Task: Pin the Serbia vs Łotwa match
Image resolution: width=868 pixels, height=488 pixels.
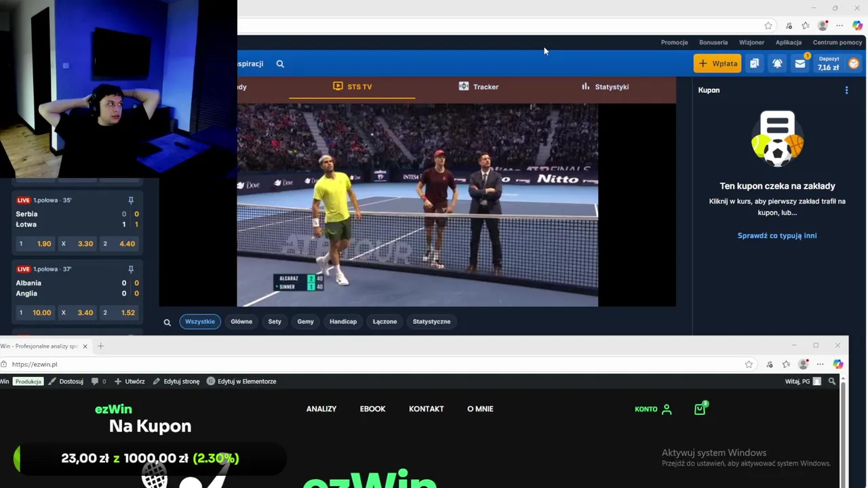Action: pyautogui.click(x=131, y=201)
